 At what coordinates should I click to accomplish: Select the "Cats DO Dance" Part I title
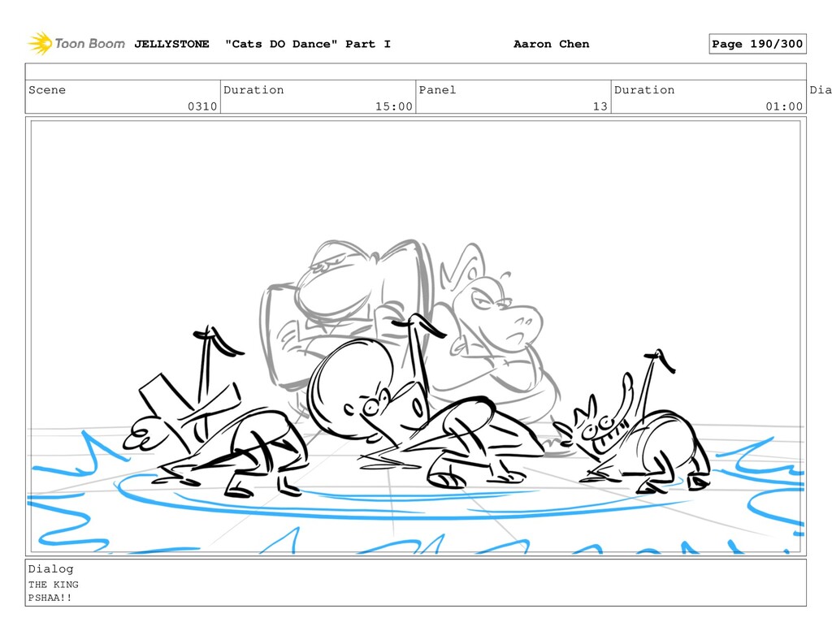[308, 44]
